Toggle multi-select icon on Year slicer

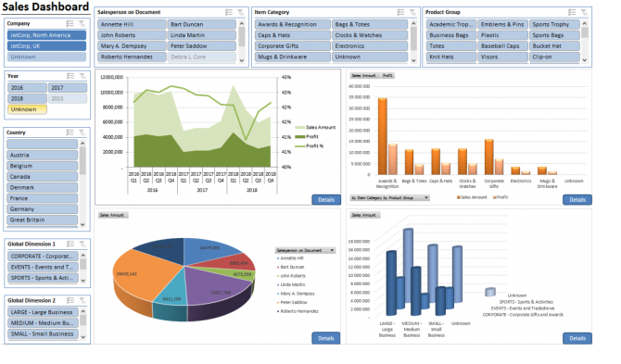(x=70, y=76)
